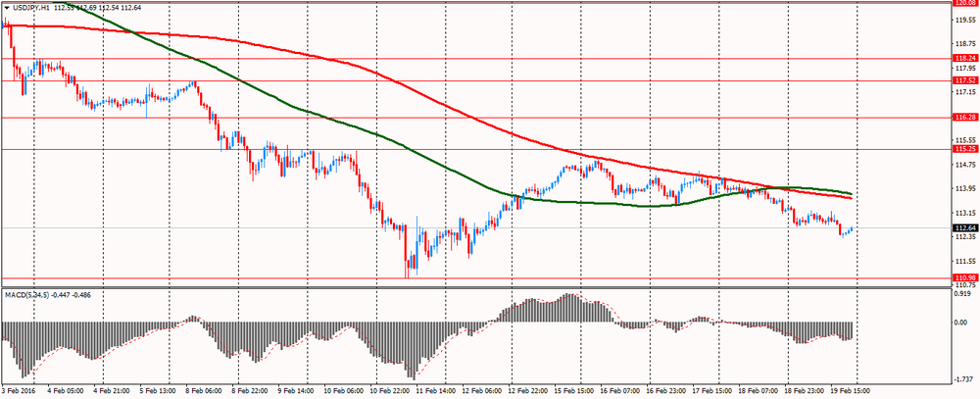Click the 115.55 price scale value
The image size is (980, 399).
(x=965, y=140)
